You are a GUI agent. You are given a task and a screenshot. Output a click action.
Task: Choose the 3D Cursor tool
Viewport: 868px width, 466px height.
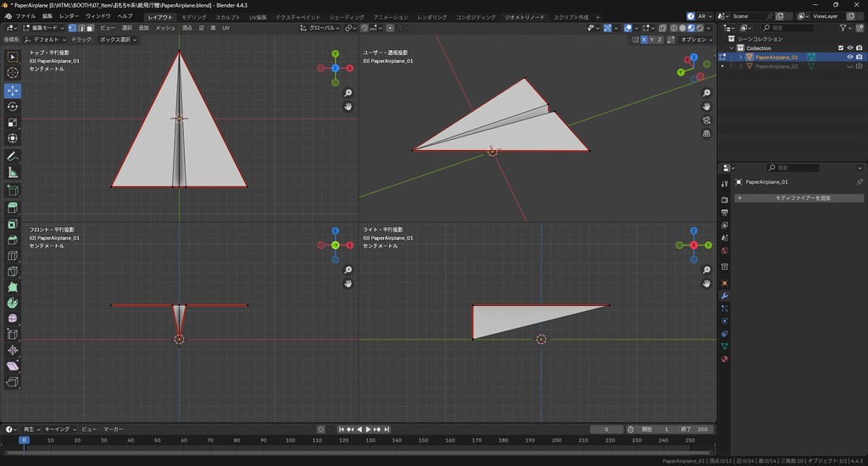(13, 73)
